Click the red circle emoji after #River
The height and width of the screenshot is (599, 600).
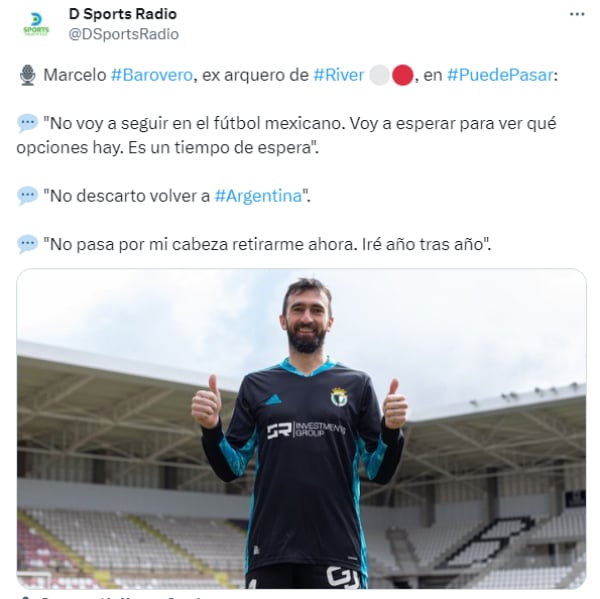pos(403,75)
